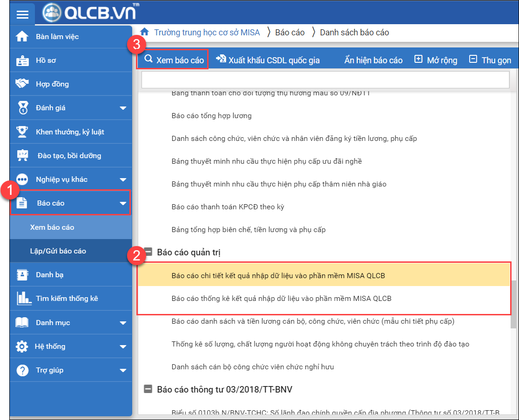Expand the Hệ thống menu arrow
Viewport: 519px width, 420px height.
[123, 347]
